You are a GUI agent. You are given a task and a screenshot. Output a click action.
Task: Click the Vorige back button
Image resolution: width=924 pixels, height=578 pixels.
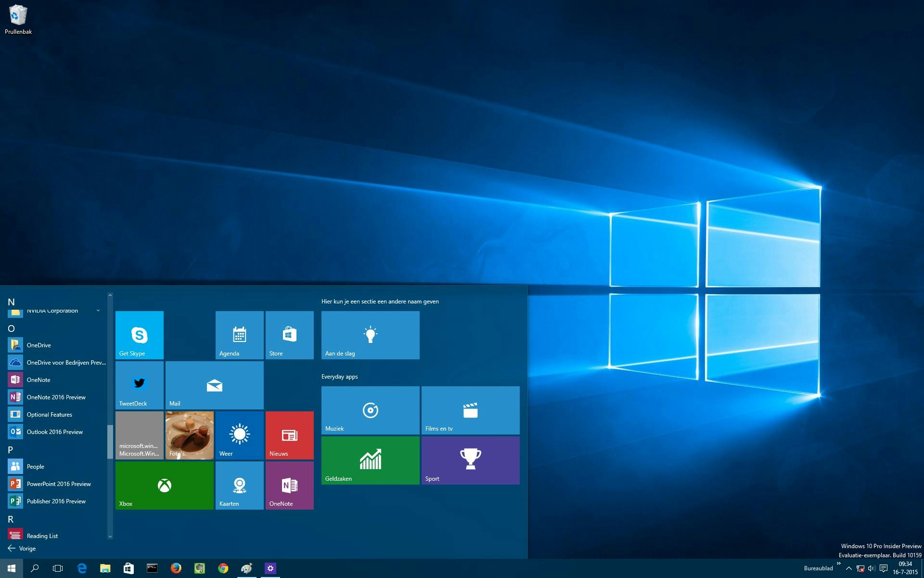22,548
